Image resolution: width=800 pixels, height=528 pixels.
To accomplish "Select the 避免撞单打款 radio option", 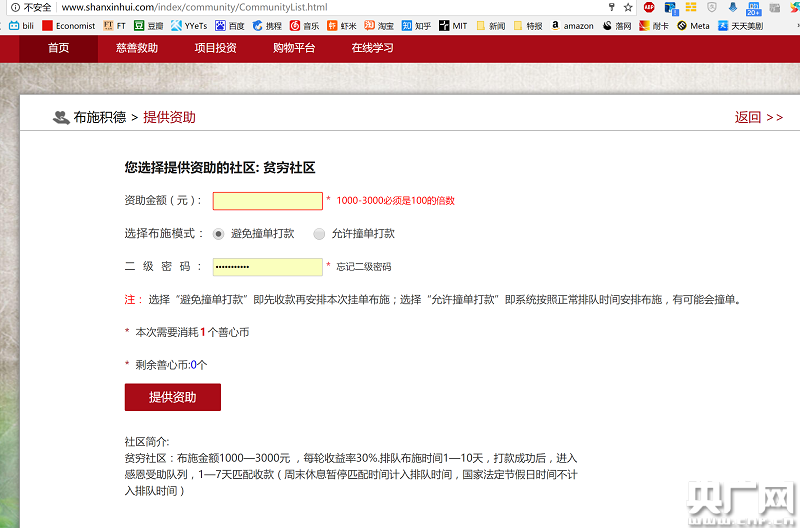I will pos(218,234).
